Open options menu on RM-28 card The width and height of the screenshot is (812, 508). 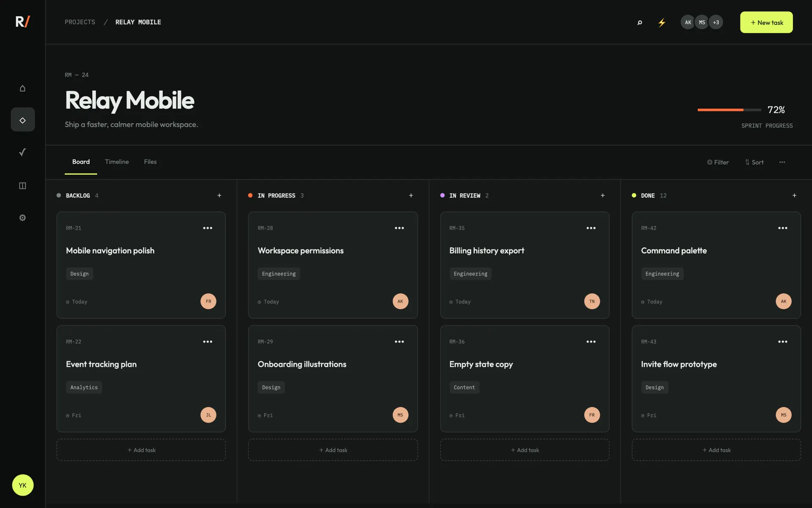click(399, 228)
